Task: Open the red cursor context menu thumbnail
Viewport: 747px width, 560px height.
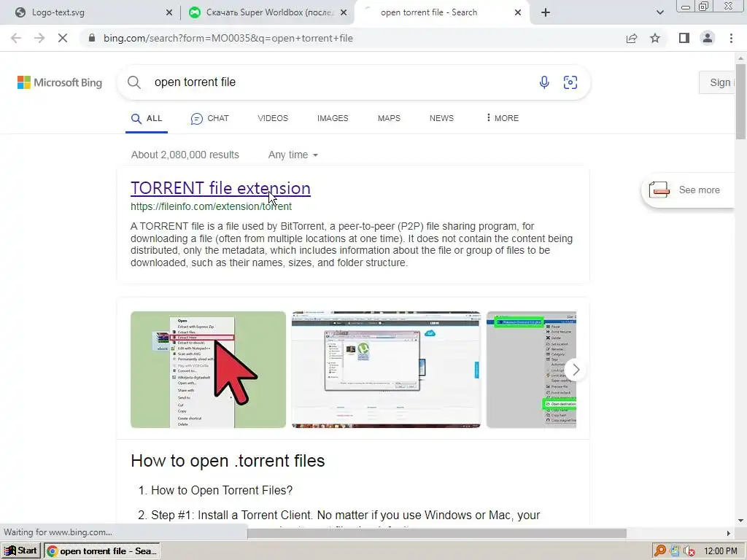Action: [208, 370]
